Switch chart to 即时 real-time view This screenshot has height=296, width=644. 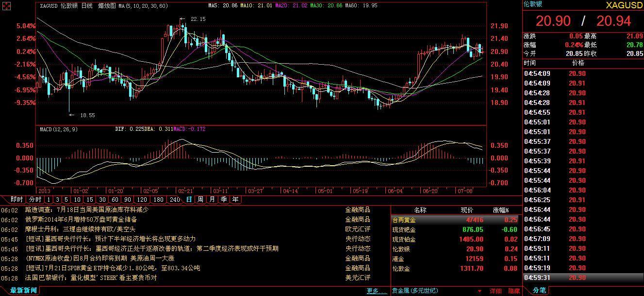click(17, 199)
